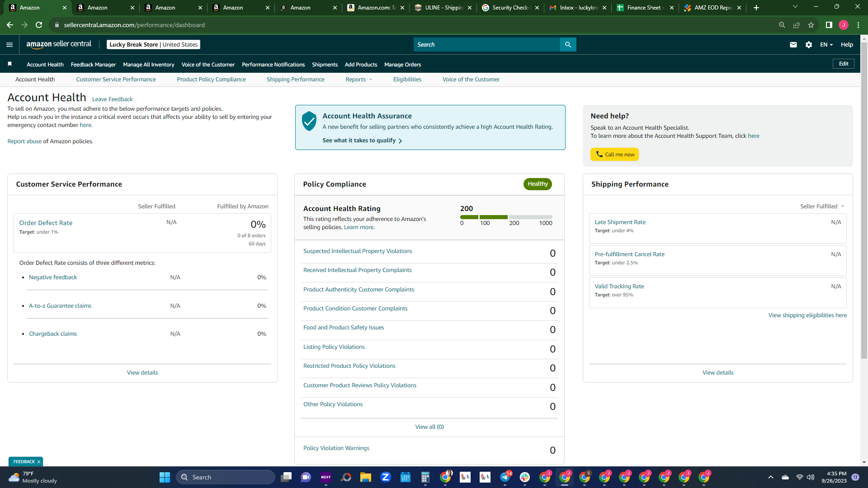Image resolution: width=868 pixels, height=488 pixels.
Task: Open Zoom from the taskbar
Action: coord(386,477)
